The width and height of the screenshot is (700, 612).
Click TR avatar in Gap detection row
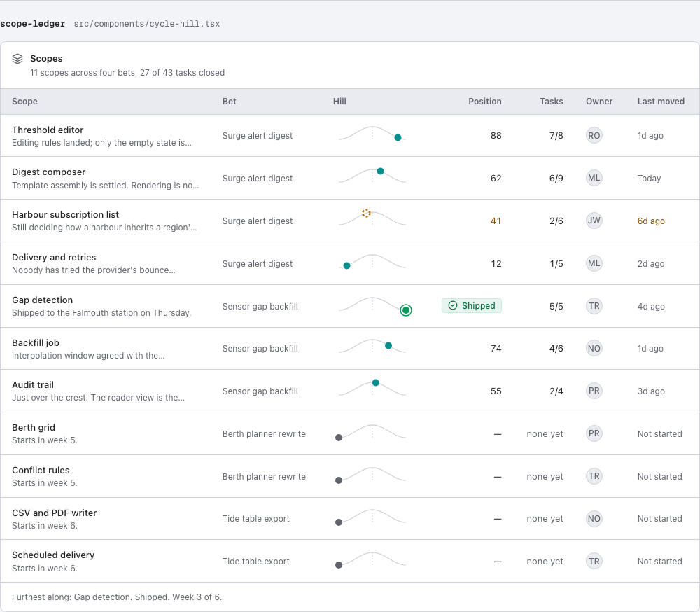(x=594, y=306)
